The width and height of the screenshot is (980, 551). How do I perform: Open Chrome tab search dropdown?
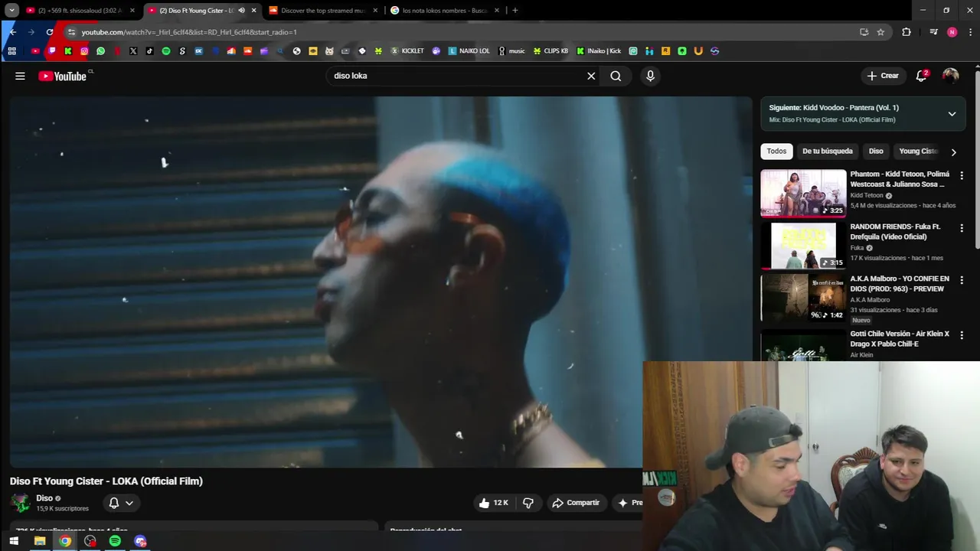(x=11, y=11)
